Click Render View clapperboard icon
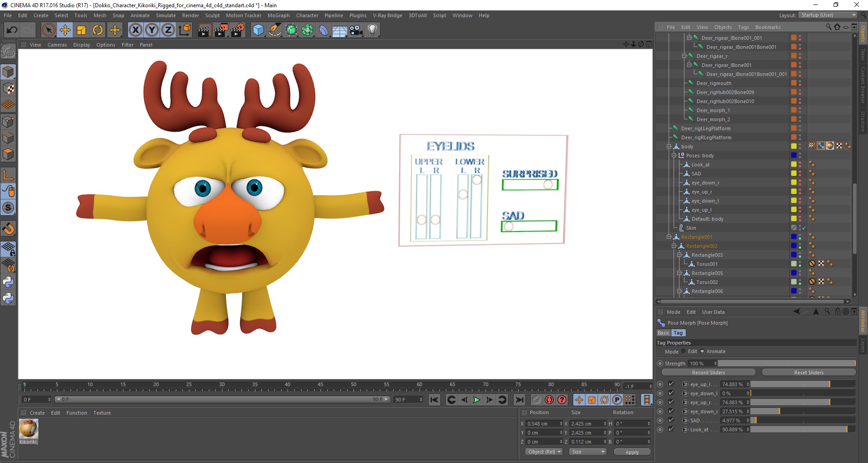Image resolution: width=868 pixels, height=463 pixels. tap(204, 30)
